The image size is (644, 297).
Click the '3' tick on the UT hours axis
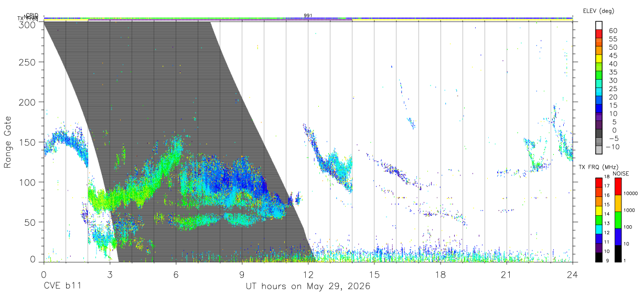coord(110,275)
